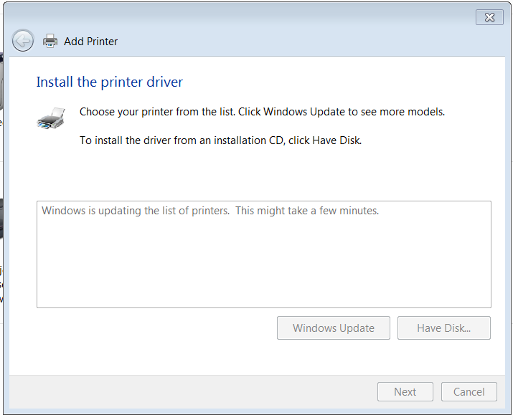Click the 'Install the printer driver' heading

tap(109, 82)
